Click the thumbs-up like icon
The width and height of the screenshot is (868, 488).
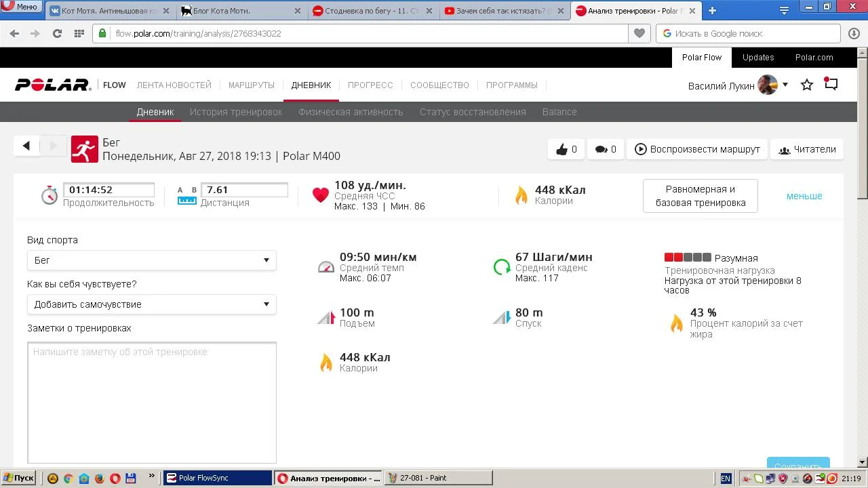coord(561,150)
